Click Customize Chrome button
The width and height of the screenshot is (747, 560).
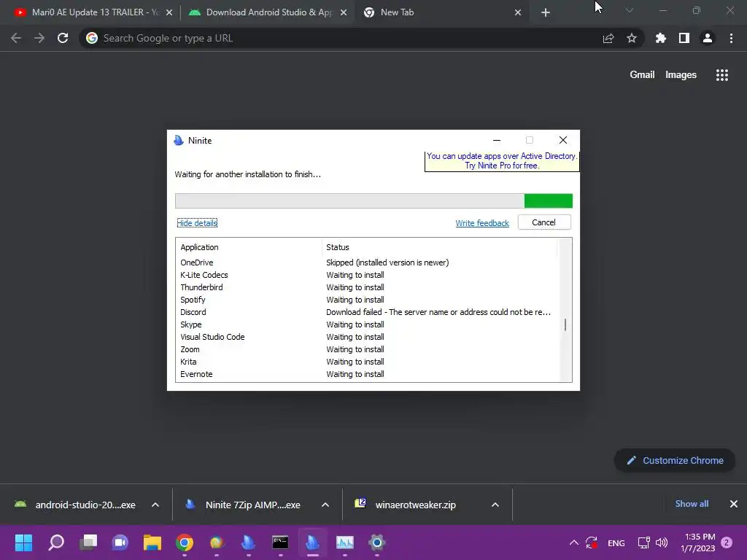[675, 461]
